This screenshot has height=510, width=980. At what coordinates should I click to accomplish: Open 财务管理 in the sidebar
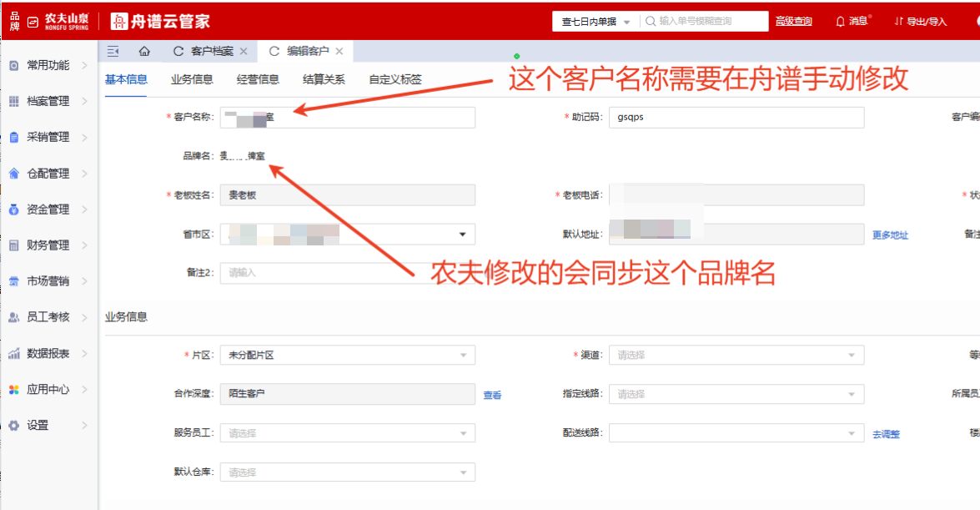coord(48,245)
